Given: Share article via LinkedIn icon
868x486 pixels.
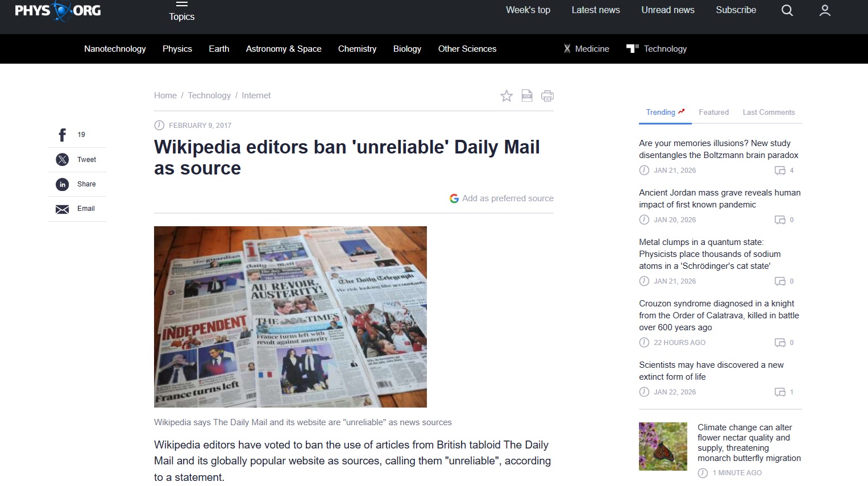Looking at the screenshot, I should point(63,184).
